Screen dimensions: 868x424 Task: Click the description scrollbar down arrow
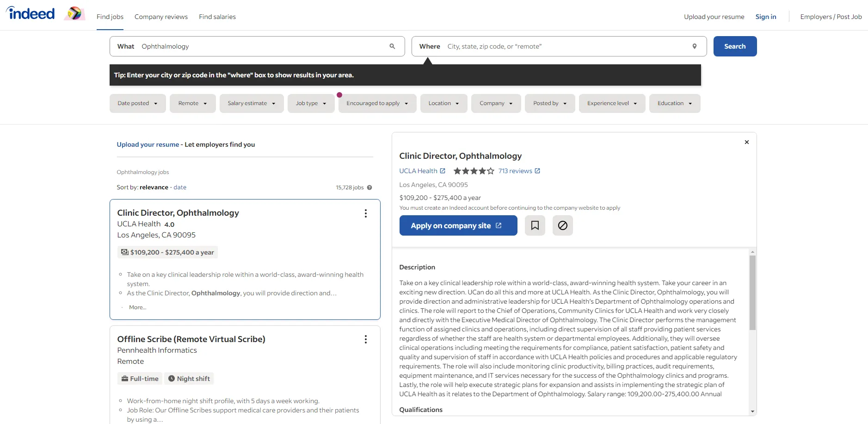[x=752, y=412]
